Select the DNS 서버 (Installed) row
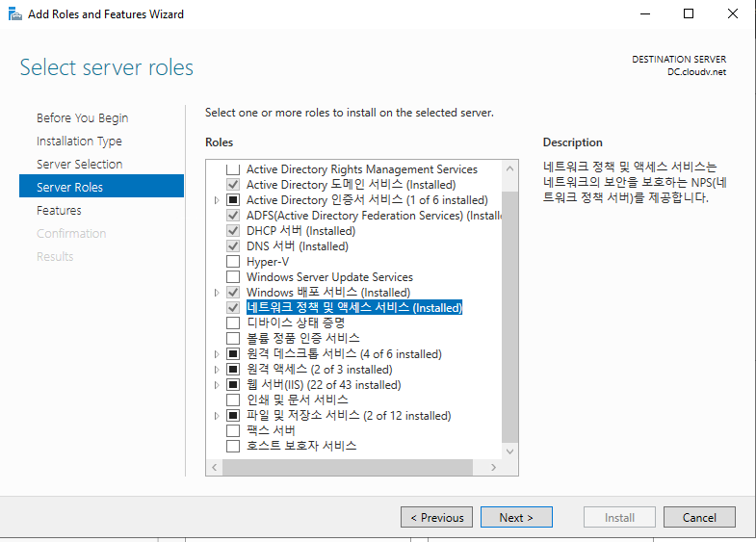The height and width of the screenshot is (542, 756). coord(298,246)
